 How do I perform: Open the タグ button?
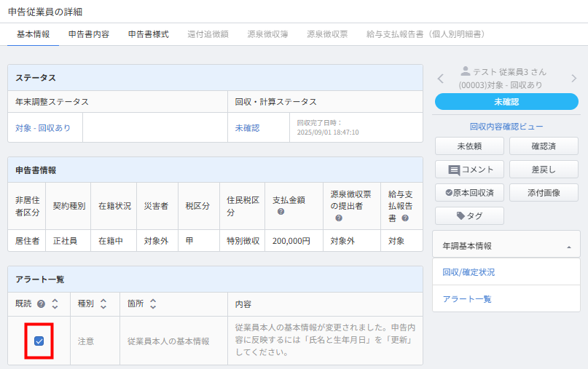click(469, 215)
